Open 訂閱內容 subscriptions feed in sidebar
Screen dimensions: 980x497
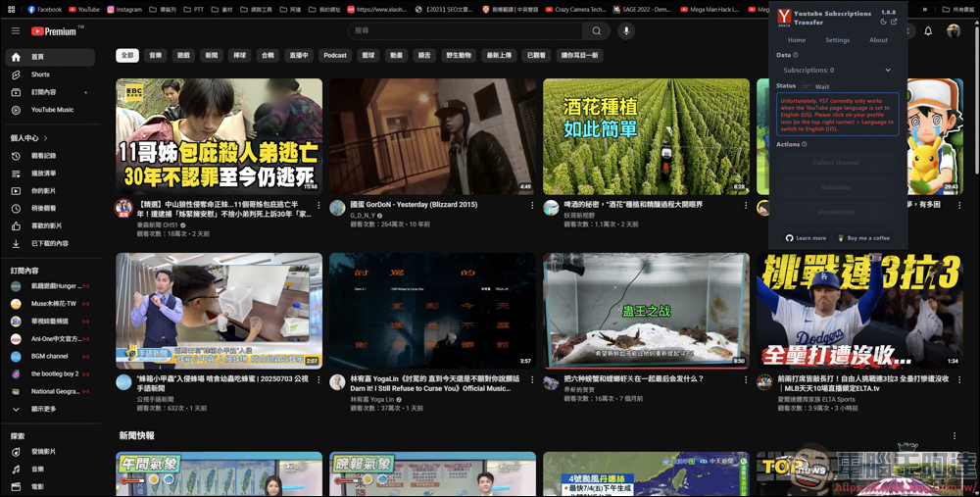(x=50, y=92)
